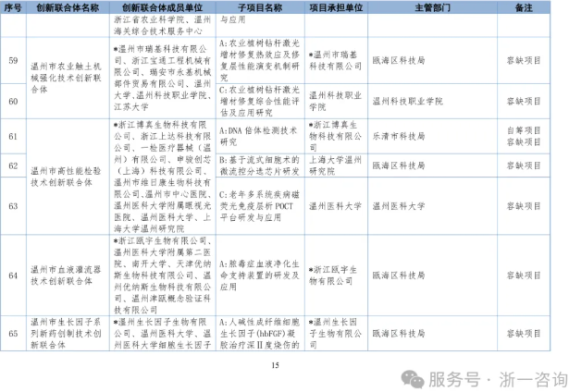Click row number 64 cell
Viewport: 569px width, 392px height.
tap(13, 275)
